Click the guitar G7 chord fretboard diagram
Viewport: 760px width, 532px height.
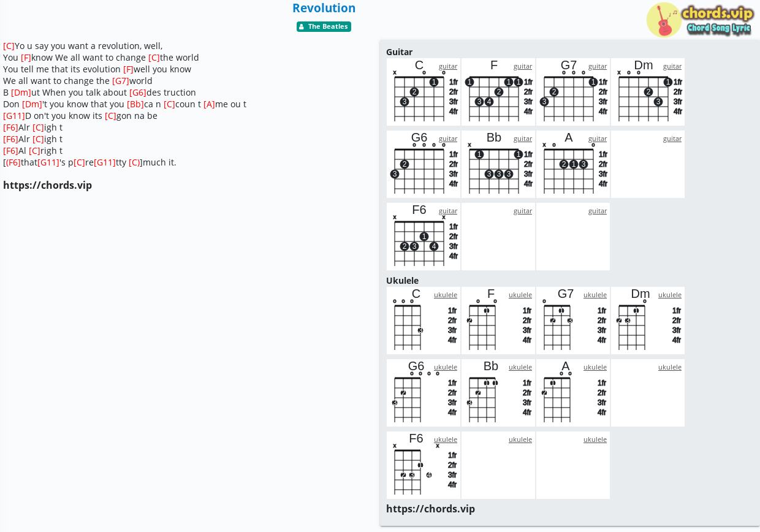(573, 92)
